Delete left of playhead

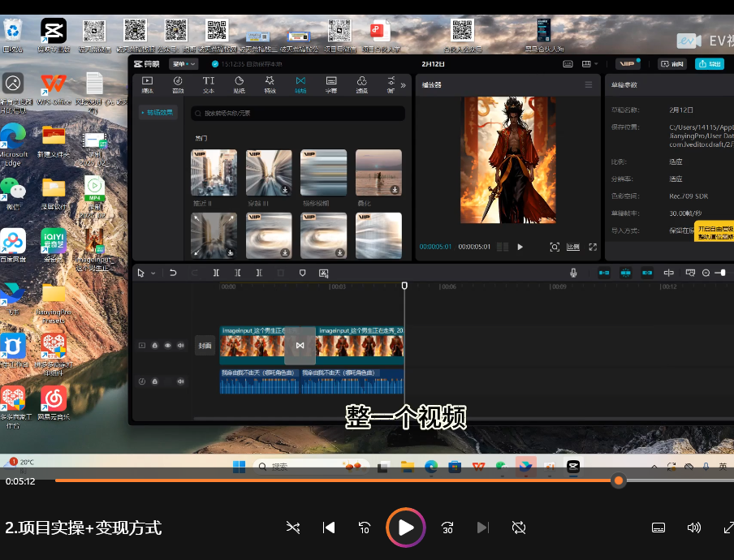[x=238, y=273]
